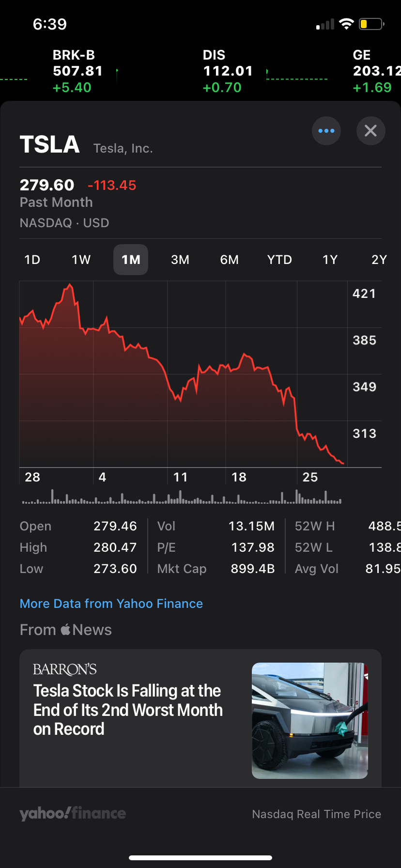Open More Data from Yahoo Finance
401x868 pixels.
pyautogui.click(x=111, y=604)
